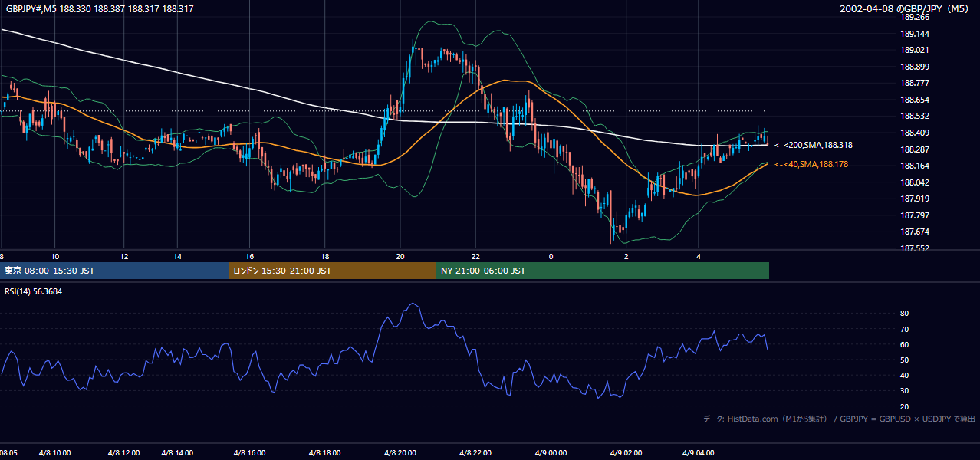Click price axis value 188.654
Image resolution: width=980 pixels, height=460 pixels.
click(x=915, y=100)
